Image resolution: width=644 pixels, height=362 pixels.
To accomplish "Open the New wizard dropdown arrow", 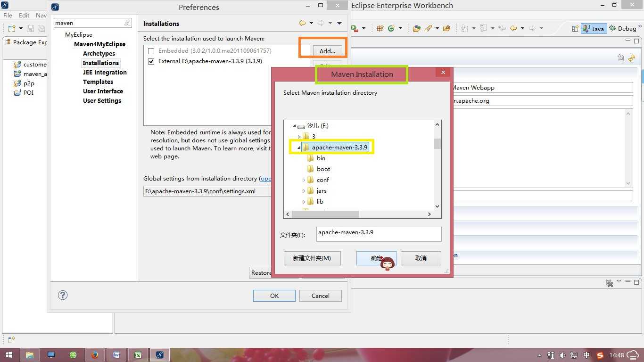I will pyautogui.click(x=20, y=28).
